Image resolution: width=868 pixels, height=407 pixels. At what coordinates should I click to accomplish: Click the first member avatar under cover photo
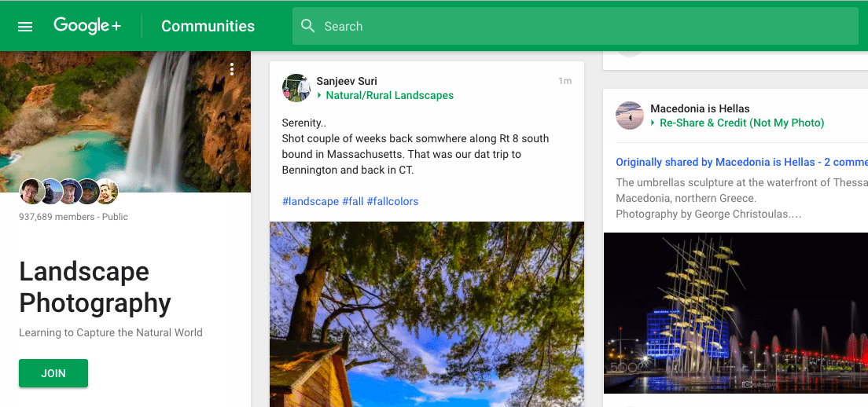(x=31, y=192)
